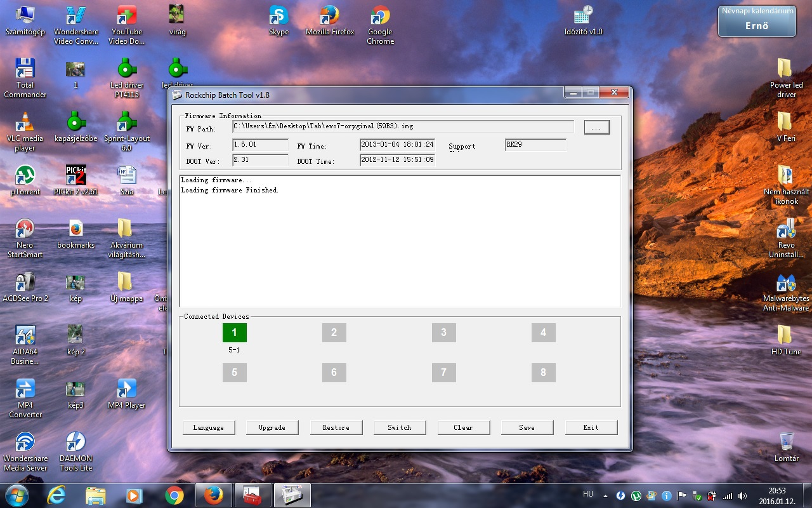Open YouTube Video Downloader shortcut
Image resolution: width=812 pixels, height=508 pixels.
tap(126, 25)
